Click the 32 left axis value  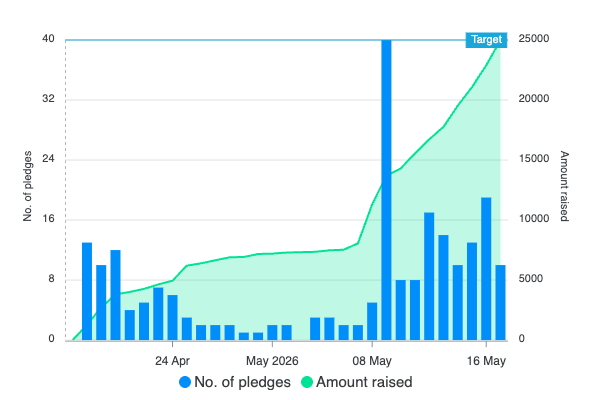coord(48,99)
